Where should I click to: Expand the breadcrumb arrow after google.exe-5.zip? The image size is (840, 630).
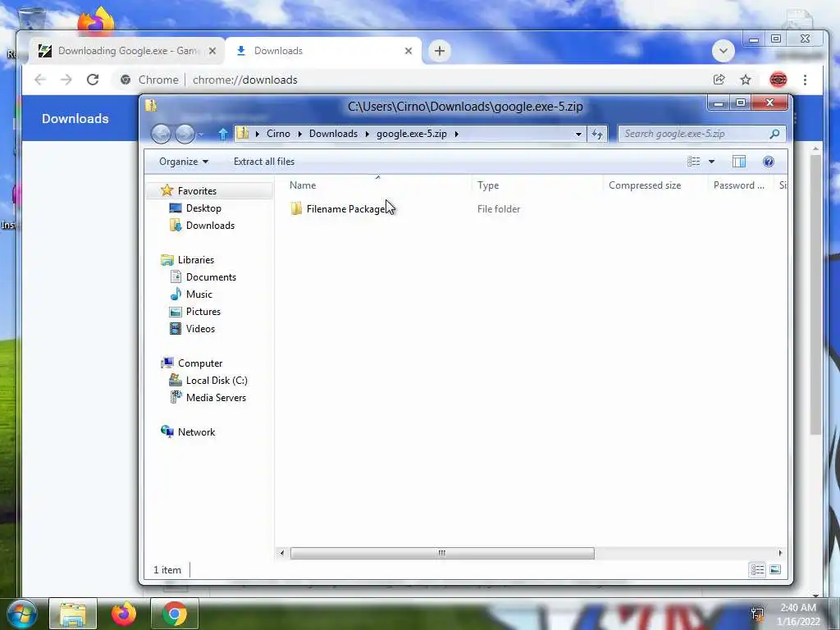tap(456, 134)
